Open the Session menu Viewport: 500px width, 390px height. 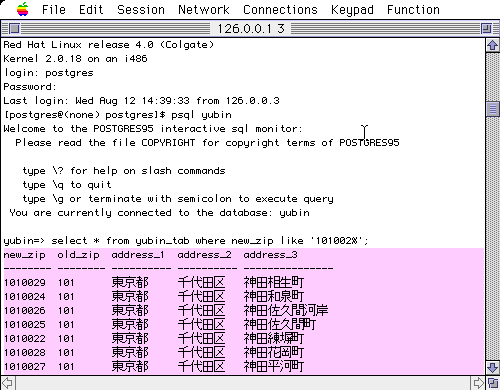(x=141, y=10)
